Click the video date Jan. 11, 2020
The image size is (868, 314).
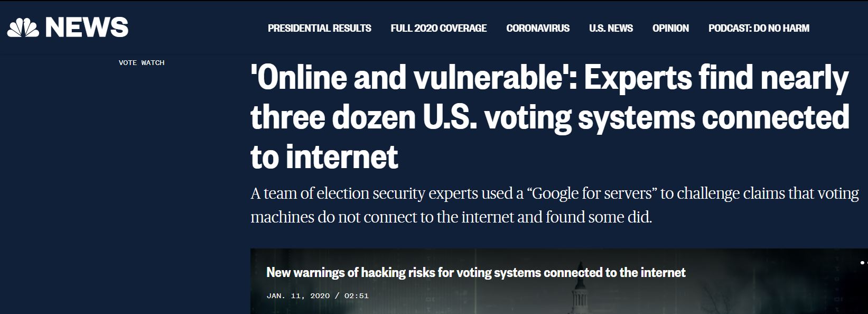point(298,295)
